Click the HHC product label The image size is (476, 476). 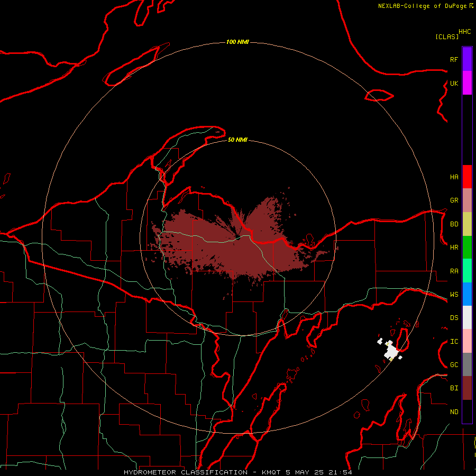click(x=465, y=32)
